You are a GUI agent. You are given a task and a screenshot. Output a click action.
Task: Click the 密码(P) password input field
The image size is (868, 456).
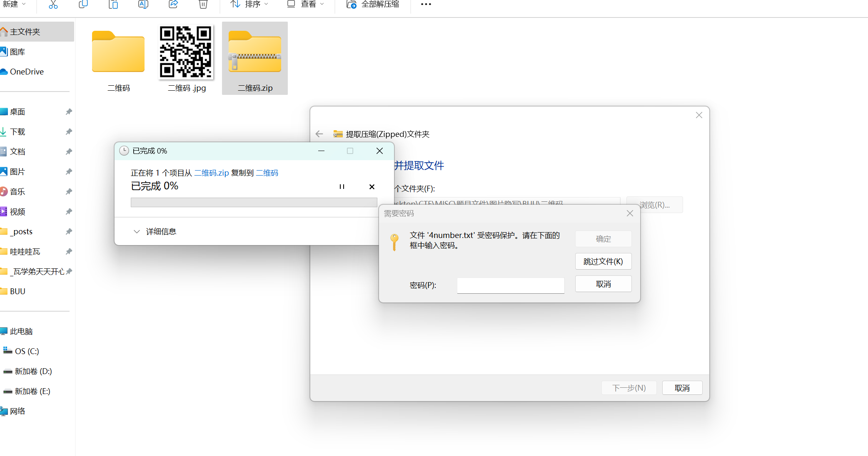pyautogui.click(x=510, y=285)
